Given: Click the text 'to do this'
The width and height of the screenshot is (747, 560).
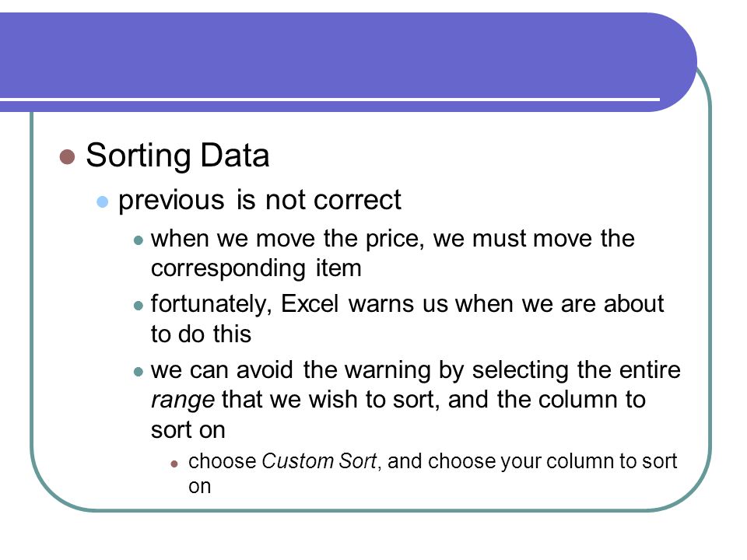Looking at the screenshot, I should click(201, 334).
